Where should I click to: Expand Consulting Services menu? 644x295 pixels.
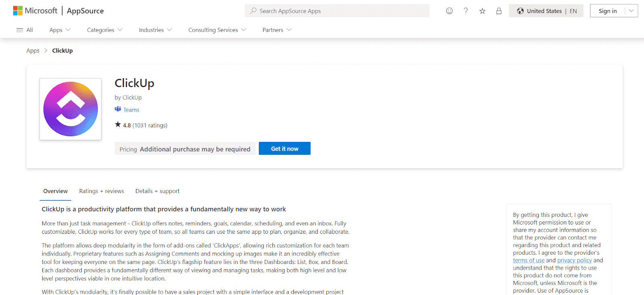point(217,30)
